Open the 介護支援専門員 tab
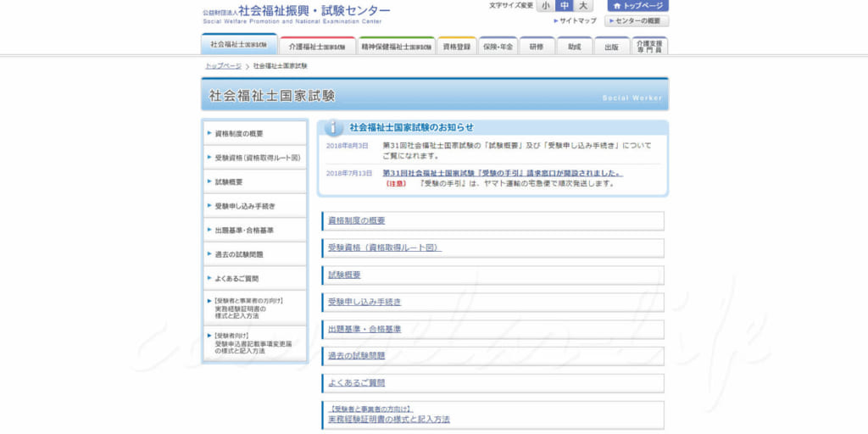Image resolution: width=868 pixels, height=434 pixels. click(x=650, y=47)
